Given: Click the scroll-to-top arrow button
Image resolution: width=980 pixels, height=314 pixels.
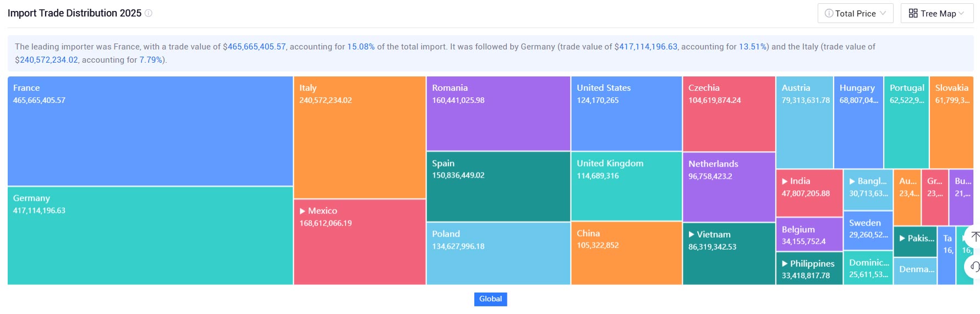Looking at the screenshot, I should pyautogui.click(x=974, y=236).
